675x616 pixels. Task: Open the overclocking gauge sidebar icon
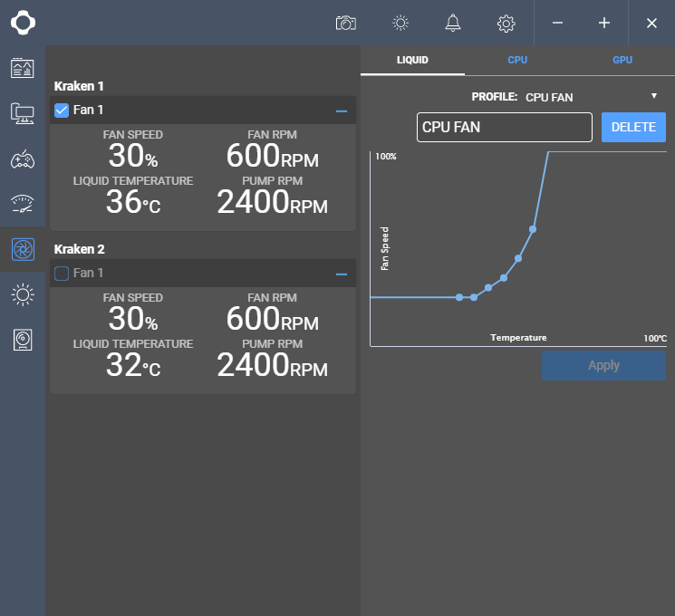coord(23,204)
